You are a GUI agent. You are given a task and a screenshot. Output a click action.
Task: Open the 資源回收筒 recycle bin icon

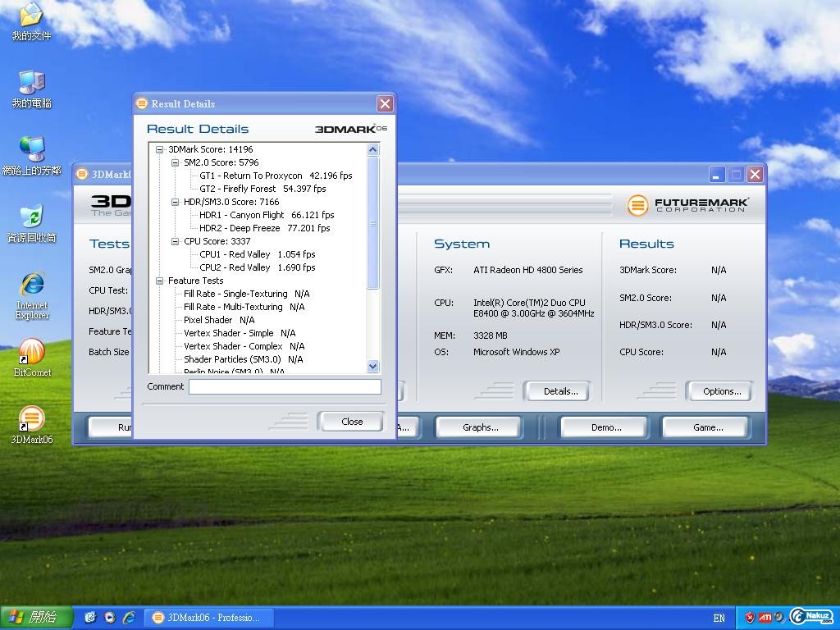(31, 217)
